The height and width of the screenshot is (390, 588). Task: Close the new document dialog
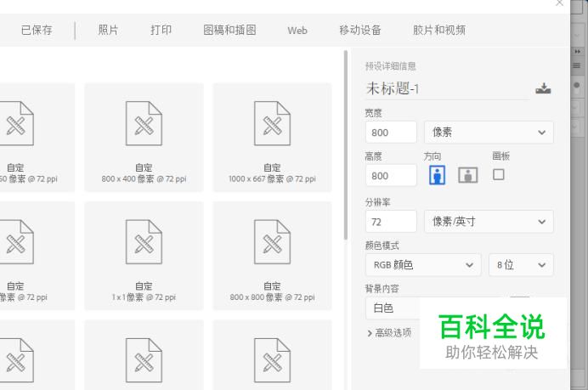(559, 3)
